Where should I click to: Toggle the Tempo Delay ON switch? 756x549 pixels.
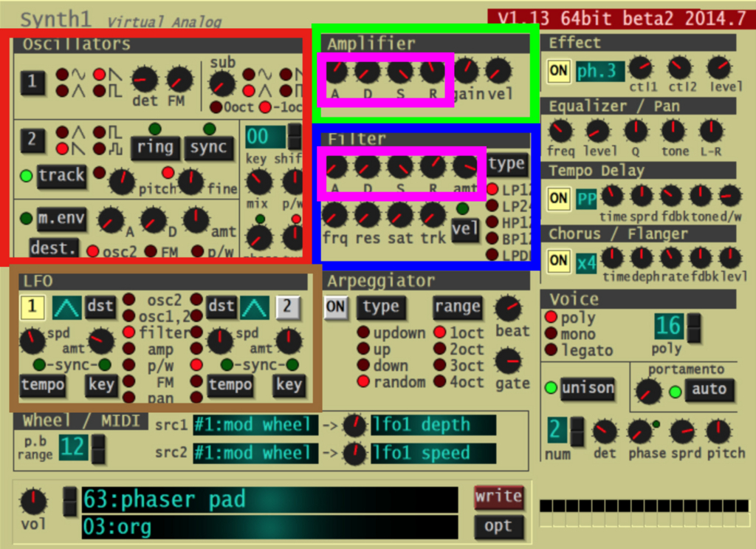[x=558, y=198]
